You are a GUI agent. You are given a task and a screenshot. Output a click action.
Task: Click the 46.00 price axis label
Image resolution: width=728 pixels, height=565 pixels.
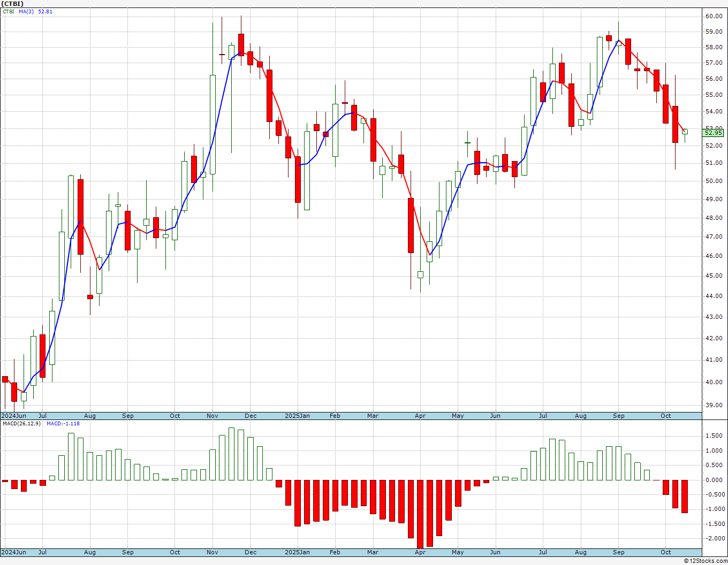[x=714, y=256]
